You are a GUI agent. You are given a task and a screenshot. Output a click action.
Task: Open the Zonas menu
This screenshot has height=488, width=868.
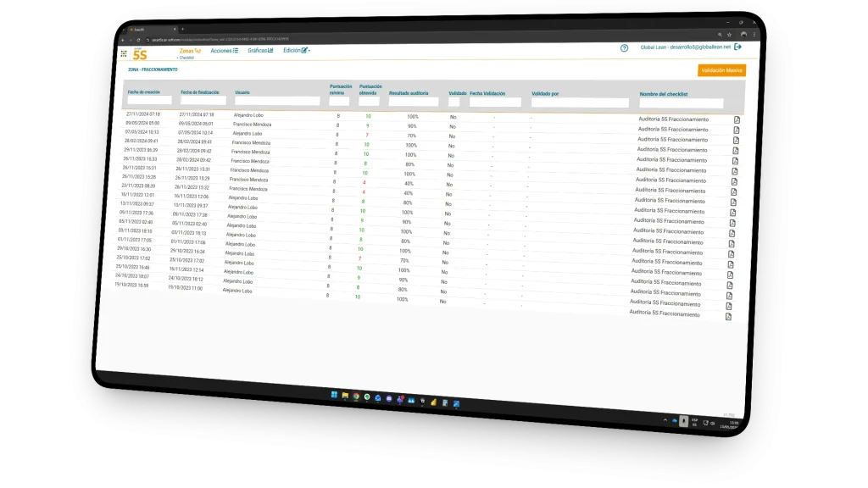(x=190, y=52)
